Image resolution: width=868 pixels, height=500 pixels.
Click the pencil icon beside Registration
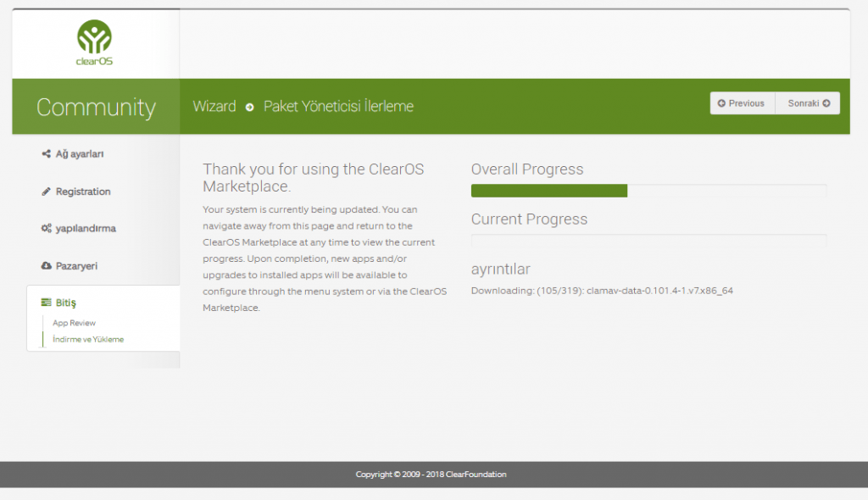click(47, 192)
